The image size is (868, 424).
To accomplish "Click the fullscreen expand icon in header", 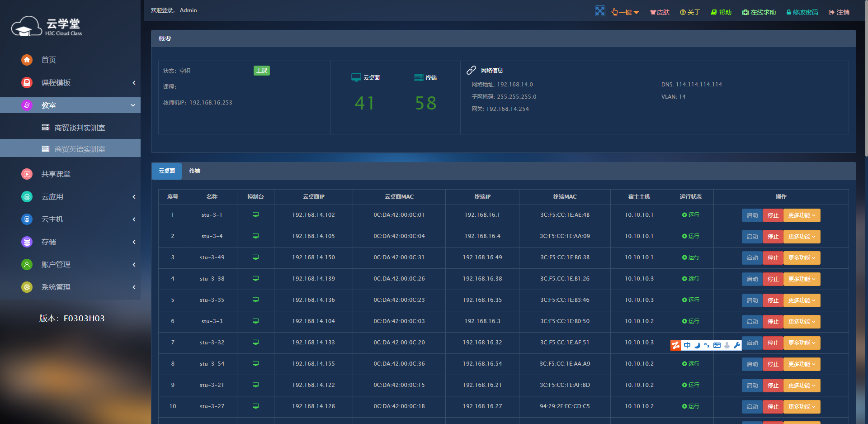I will (599, 11).
